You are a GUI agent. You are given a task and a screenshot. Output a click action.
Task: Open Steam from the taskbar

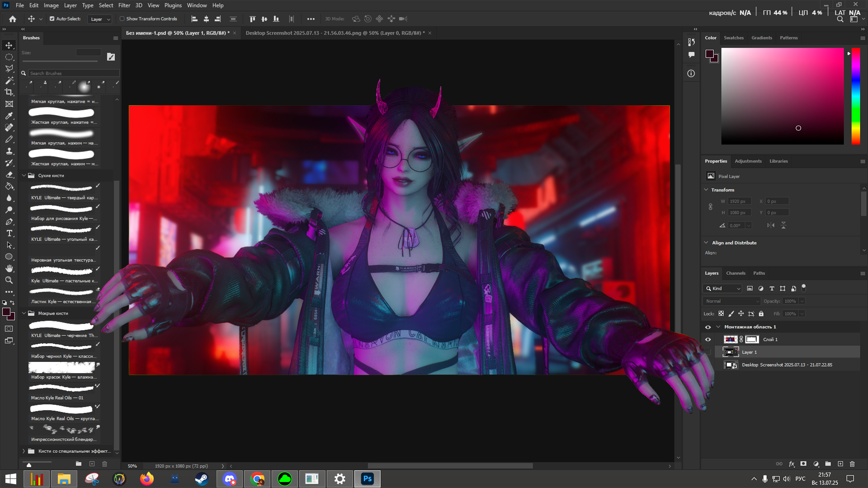[202, 479]
